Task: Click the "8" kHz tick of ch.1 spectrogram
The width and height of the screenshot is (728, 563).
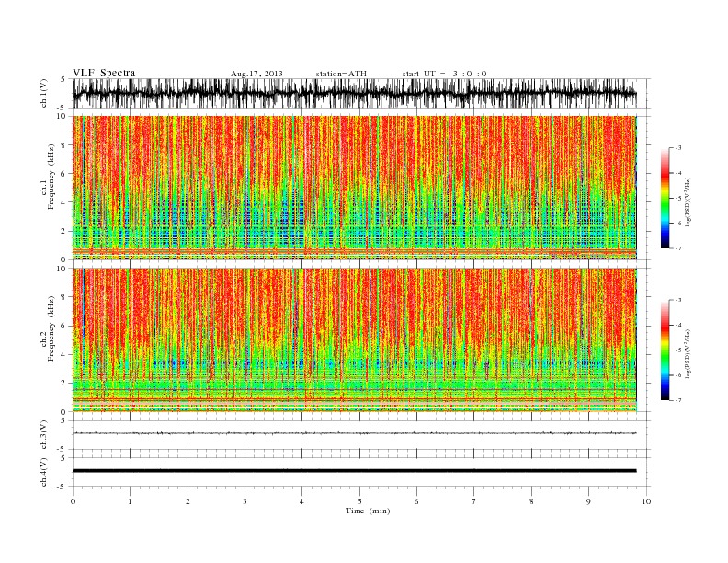Action: 63,145
